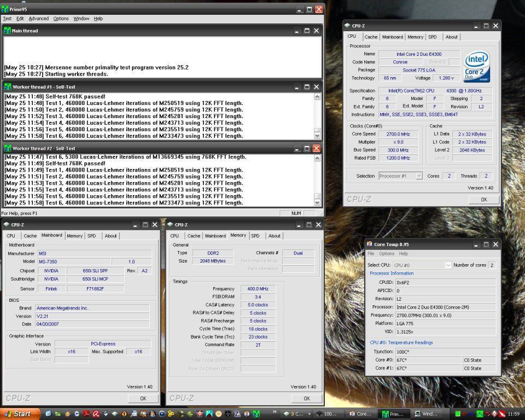Open the Test menu in Prime95
The width and height of the screenshot is (525, 420).
tap(7, 19)
